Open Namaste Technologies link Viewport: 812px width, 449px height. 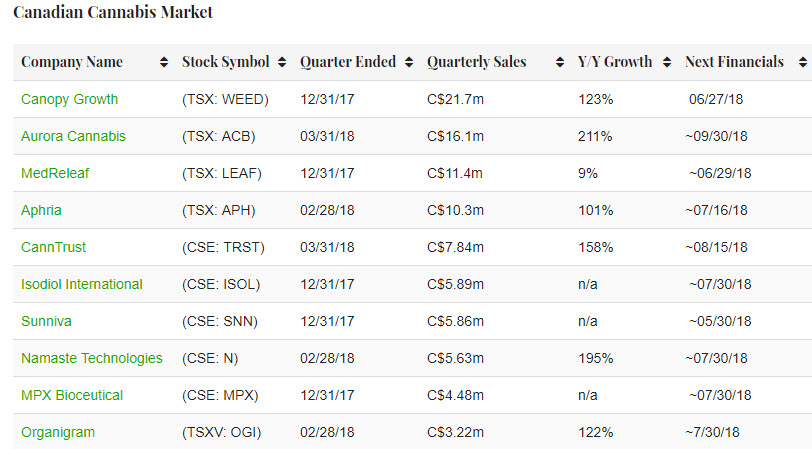[x=91, y=358]
